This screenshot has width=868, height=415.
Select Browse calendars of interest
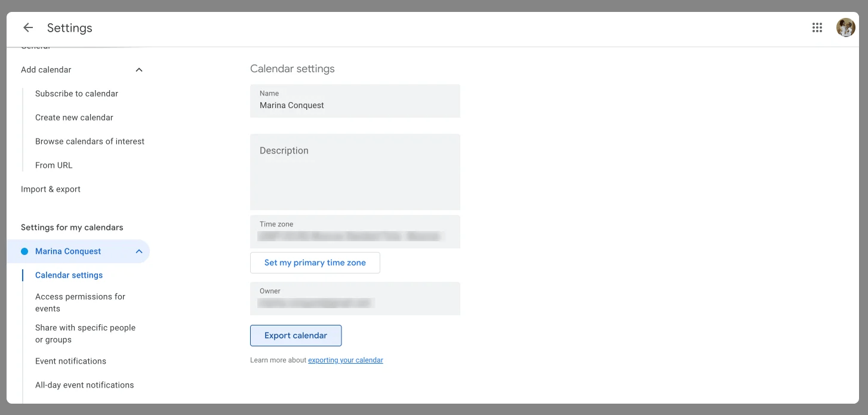tap(90, 142)
